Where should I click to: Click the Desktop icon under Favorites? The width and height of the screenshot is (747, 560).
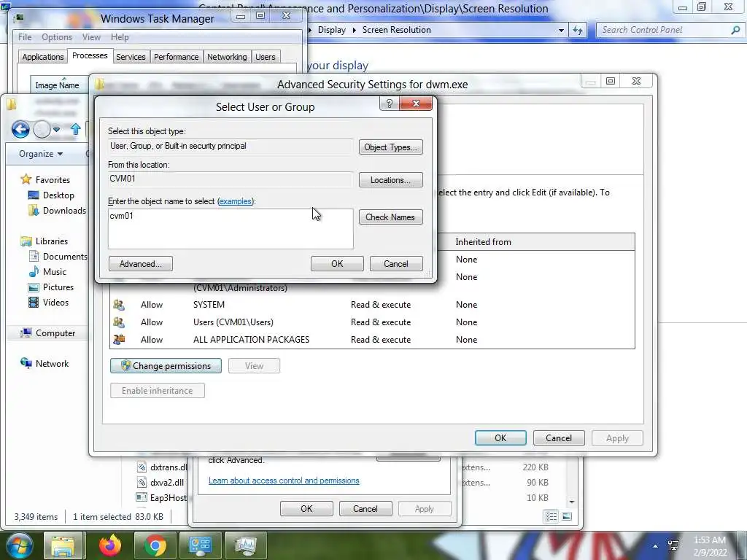pyautogui.click(x=34, y=195)
